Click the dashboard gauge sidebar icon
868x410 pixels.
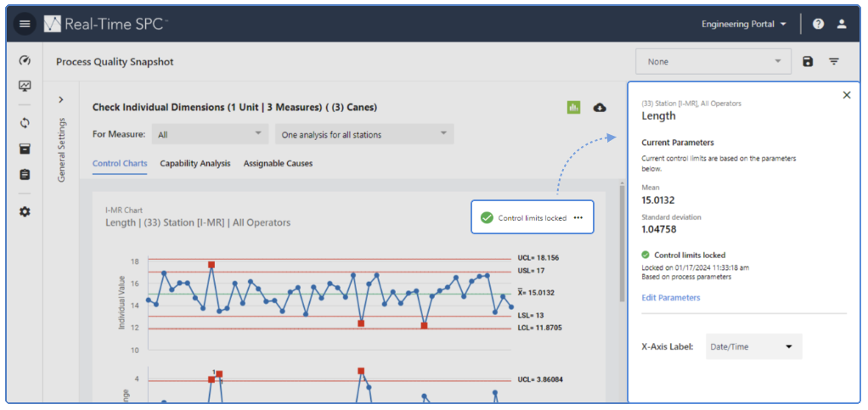coord(25,61)
